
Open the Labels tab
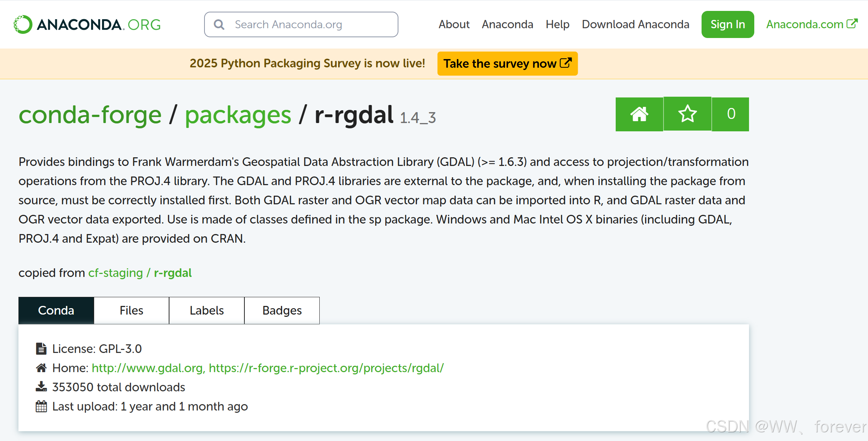click(206, 310)
